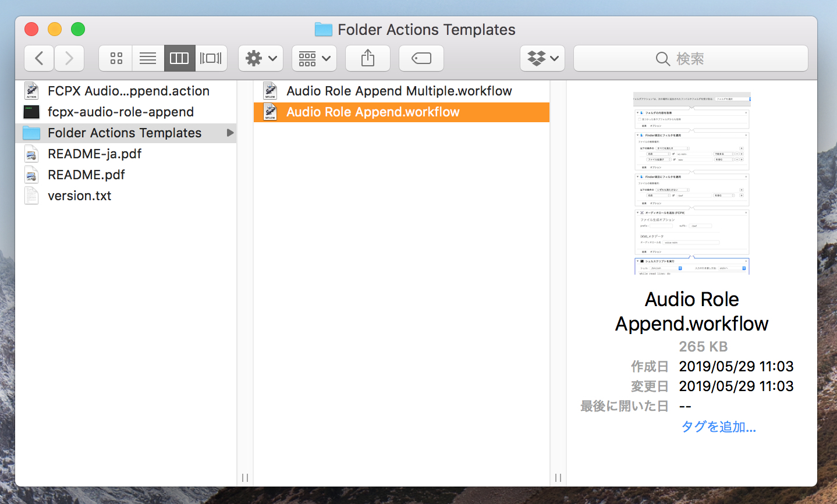
Task: Open the arrange-by grouping dropdown
Action: click(314, 58)
